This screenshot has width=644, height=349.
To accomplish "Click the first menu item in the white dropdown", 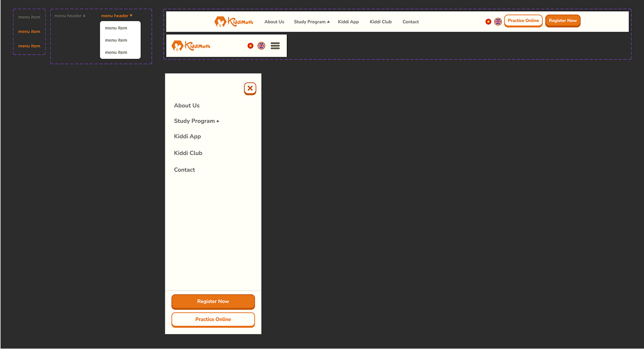I will coord(116,28).
